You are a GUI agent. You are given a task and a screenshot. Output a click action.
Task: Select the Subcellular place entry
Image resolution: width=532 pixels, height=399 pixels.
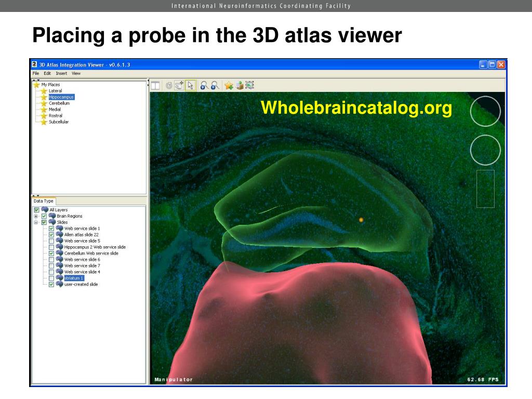(x=59, y=122)
